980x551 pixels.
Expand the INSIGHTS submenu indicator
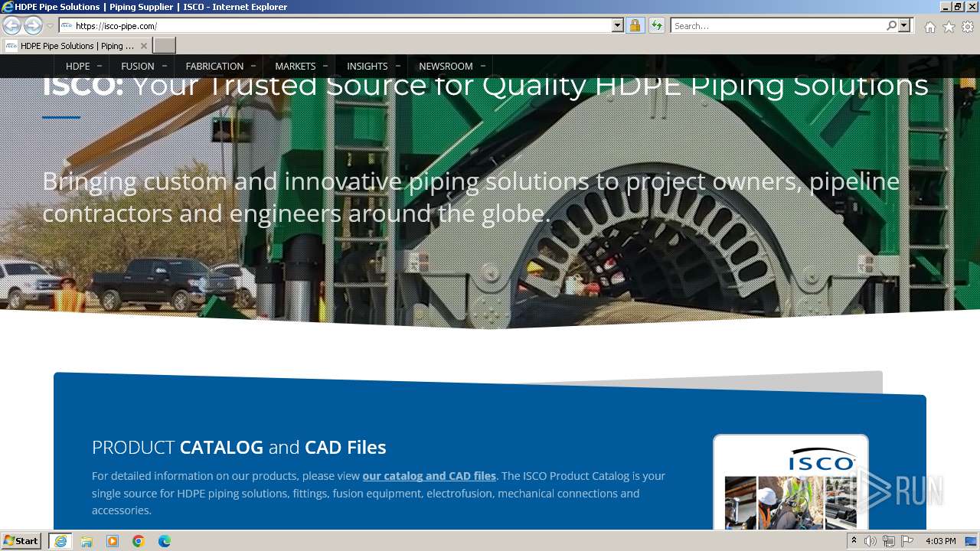(398, 67)
